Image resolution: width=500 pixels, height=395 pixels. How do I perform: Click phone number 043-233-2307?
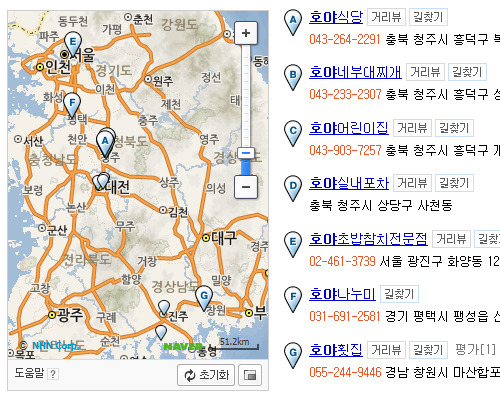345,94
